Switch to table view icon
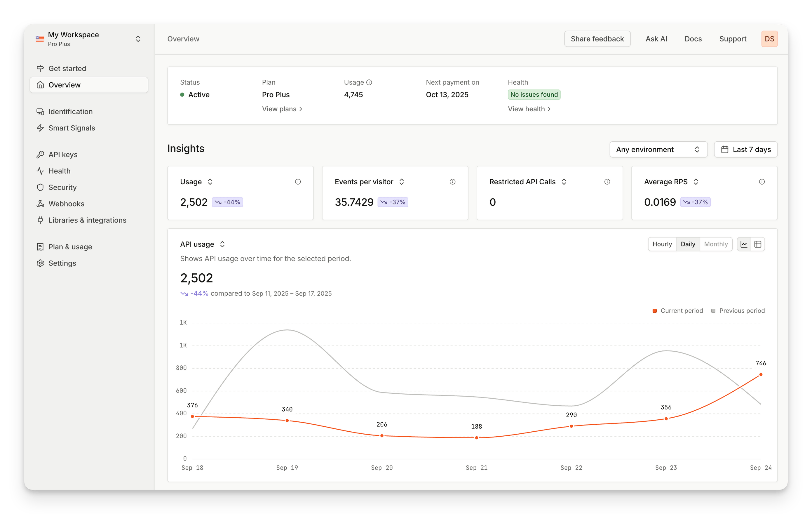This screenshot has width=812, height=514. click(x=758, y=244)
